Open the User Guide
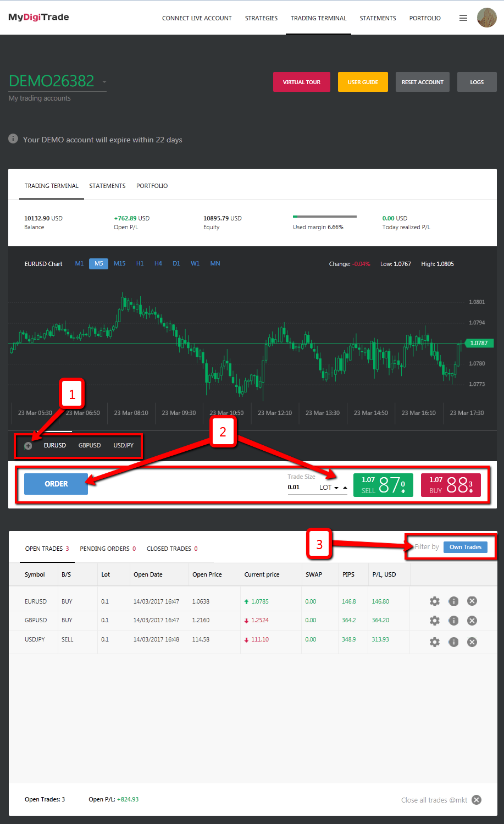Image resolution: width=504 pixels, height=824 pixels. pos(363,82)
